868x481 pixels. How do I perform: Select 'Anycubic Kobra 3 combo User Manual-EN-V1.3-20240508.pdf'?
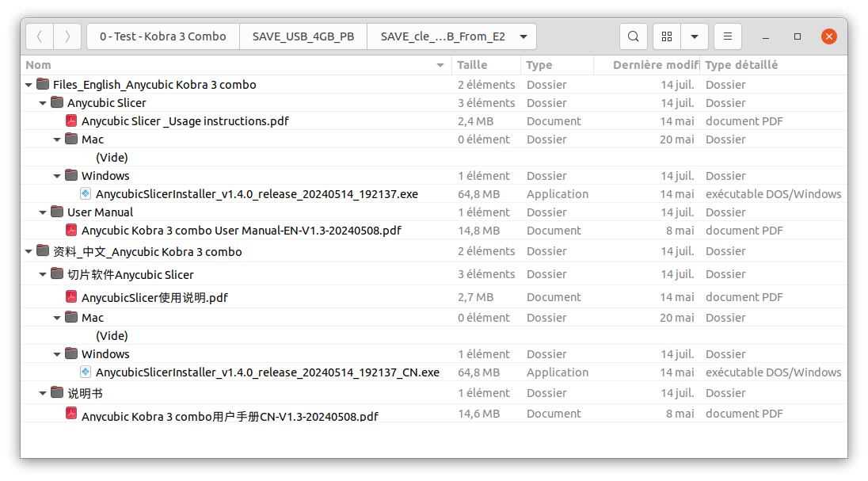(x=242, y=231)
